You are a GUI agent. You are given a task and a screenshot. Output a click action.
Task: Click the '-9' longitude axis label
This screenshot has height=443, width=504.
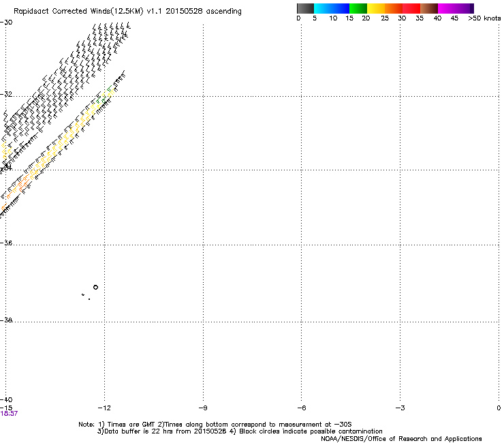[203, 408]
